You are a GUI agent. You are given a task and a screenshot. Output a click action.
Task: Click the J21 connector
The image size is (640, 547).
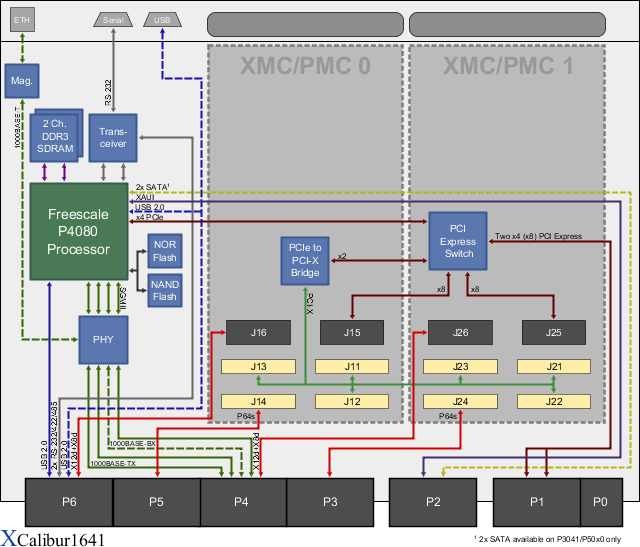[554, 367]
